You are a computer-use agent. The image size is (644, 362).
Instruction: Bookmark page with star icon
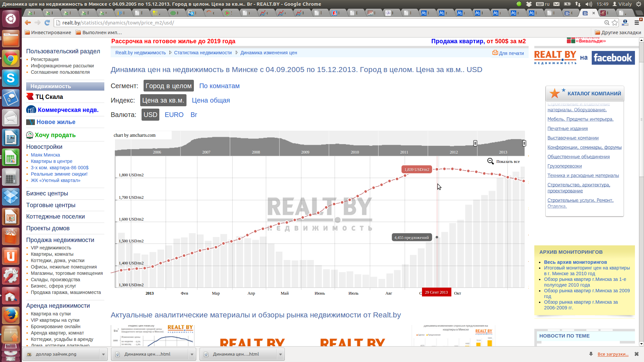click(615, 22)
